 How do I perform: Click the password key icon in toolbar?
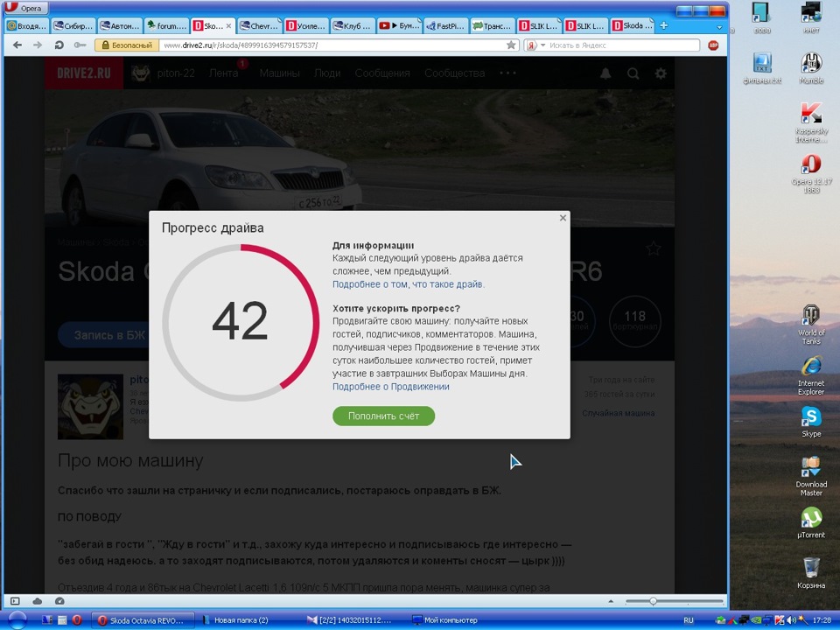click(80, 45)
